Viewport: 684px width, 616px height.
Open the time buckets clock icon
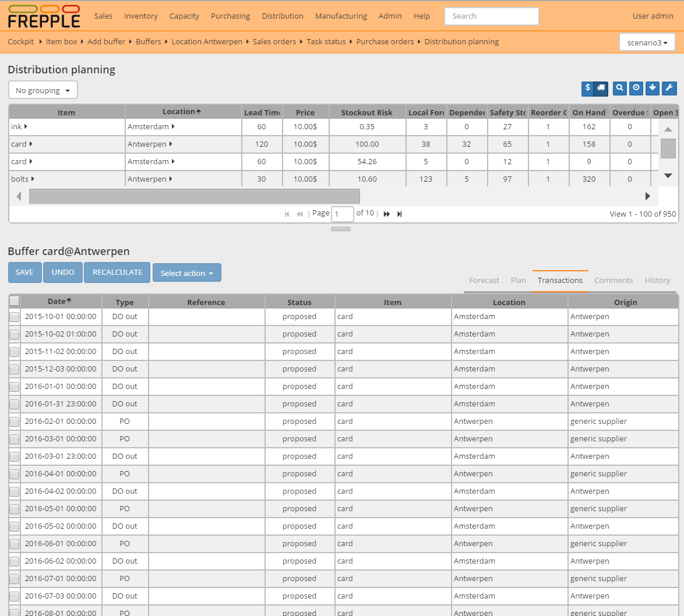[636, 88]
